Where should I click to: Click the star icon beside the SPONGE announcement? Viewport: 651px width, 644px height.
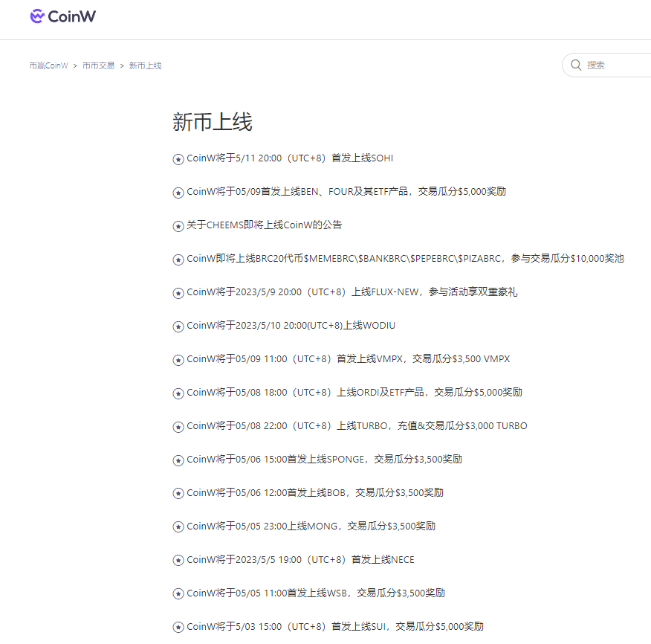[178, 460]
